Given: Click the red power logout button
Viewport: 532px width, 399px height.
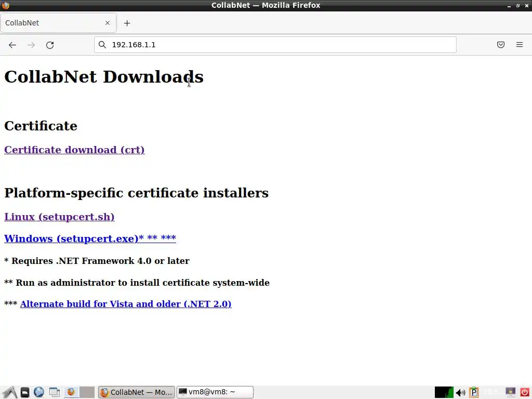Looking at the screenshot, I should click(525, 392).
